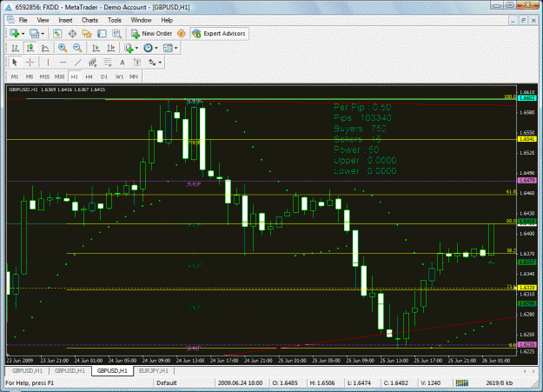Switch timeframe to M1
The height and width of the screenshot is (392, 543).
(15, 77)
